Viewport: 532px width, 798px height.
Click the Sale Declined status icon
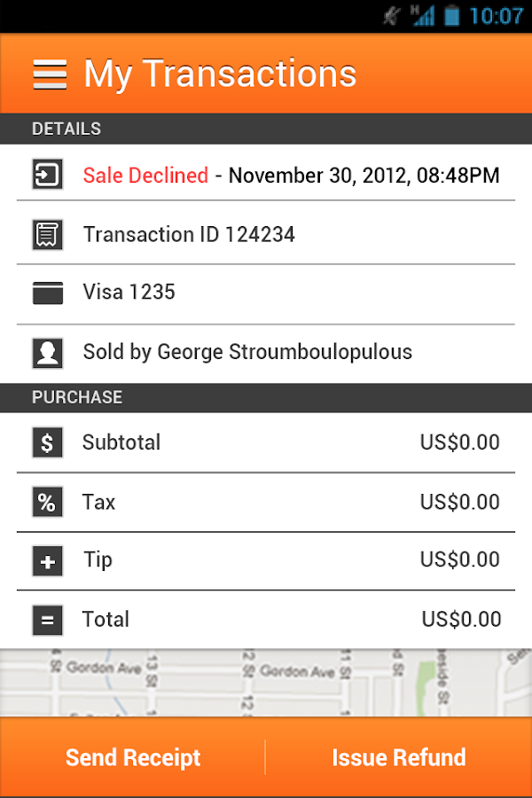coord(47,175)
